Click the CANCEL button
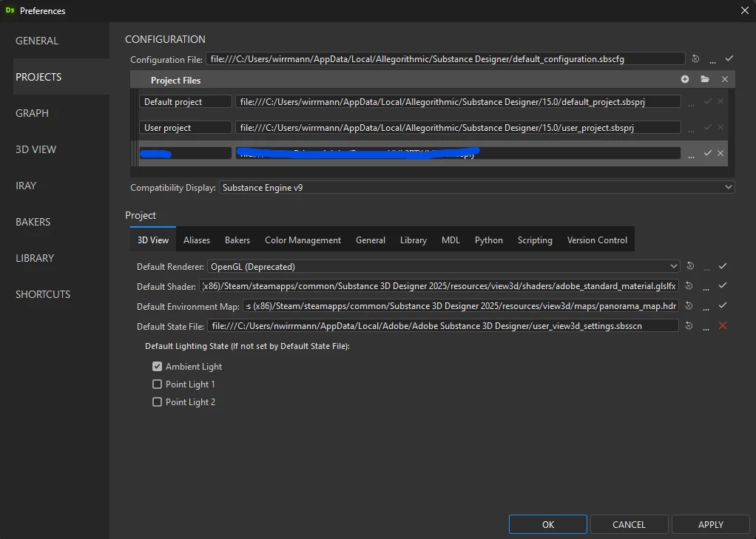756x539 pixels. (629, 524)
